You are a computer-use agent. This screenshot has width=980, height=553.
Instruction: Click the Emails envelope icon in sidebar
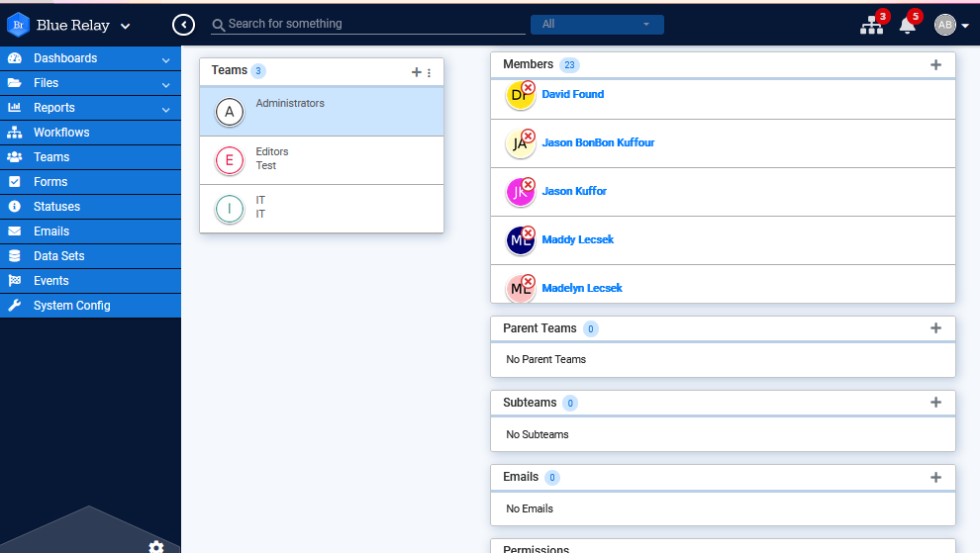click(x=15, y=231)
